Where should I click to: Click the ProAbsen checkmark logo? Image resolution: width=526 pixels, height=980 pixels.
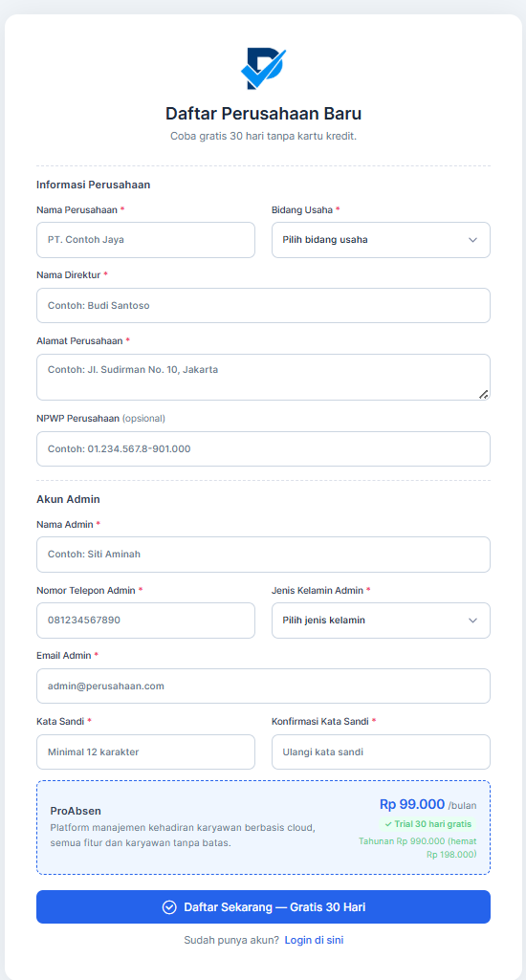coord(263,69)
